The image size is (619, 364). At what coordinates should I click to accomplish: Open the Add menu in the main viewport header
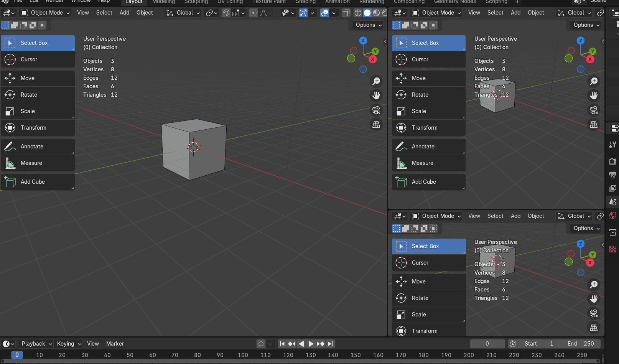(x=125, y=13)
